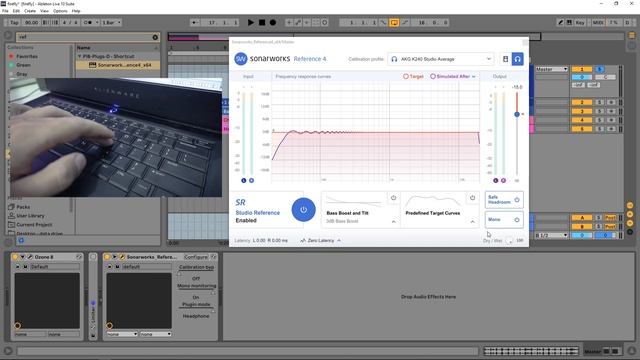Viewport: 640px width, 360px height.
Task: Select Favorites collection in the browser
Action: 27,56
